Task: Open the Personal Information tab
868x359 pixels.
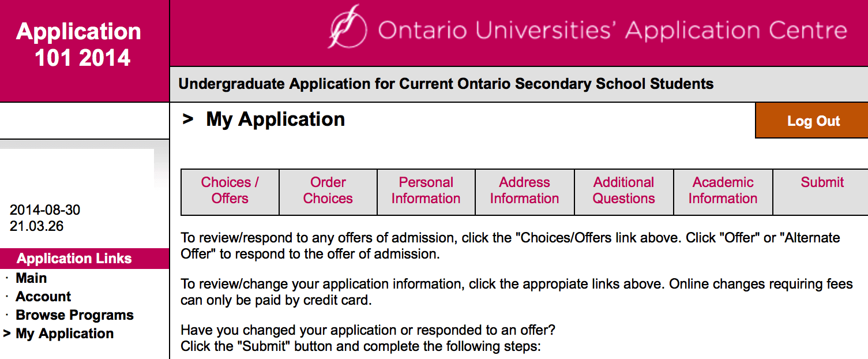Action: coord(426,190)
